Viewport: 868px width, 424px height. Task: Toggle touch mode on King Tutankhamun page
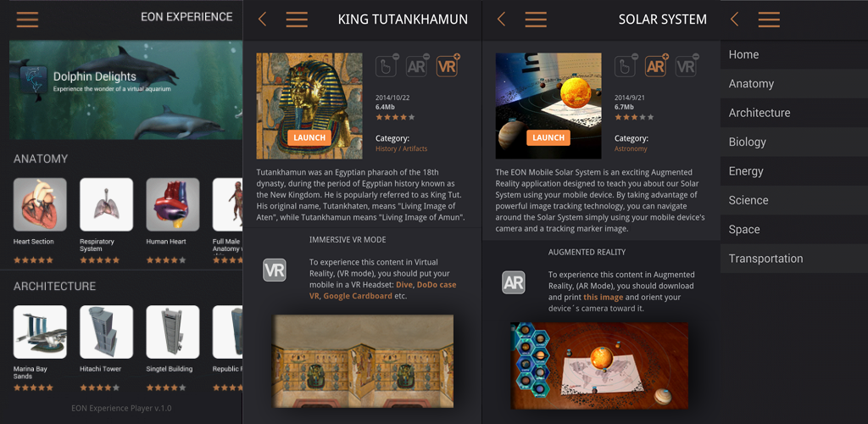387,66
